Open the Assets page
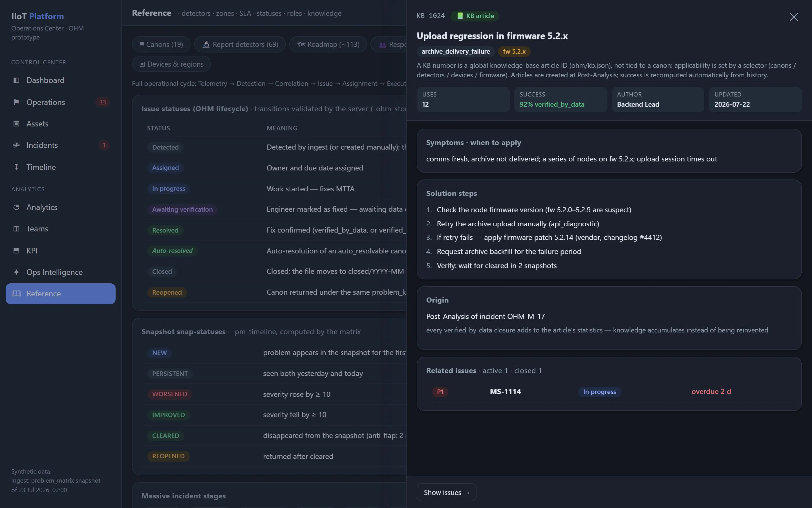 tap(60, 124)
